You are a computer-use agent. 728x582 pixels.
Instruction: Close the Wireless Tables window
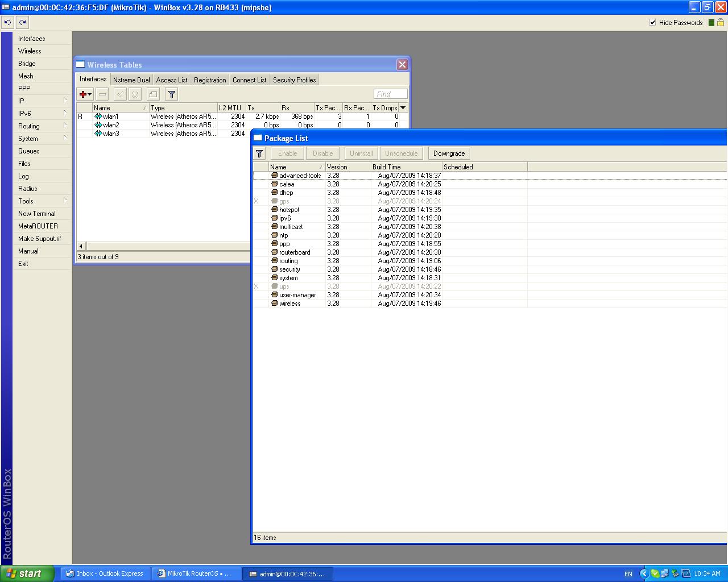(402, 64)
